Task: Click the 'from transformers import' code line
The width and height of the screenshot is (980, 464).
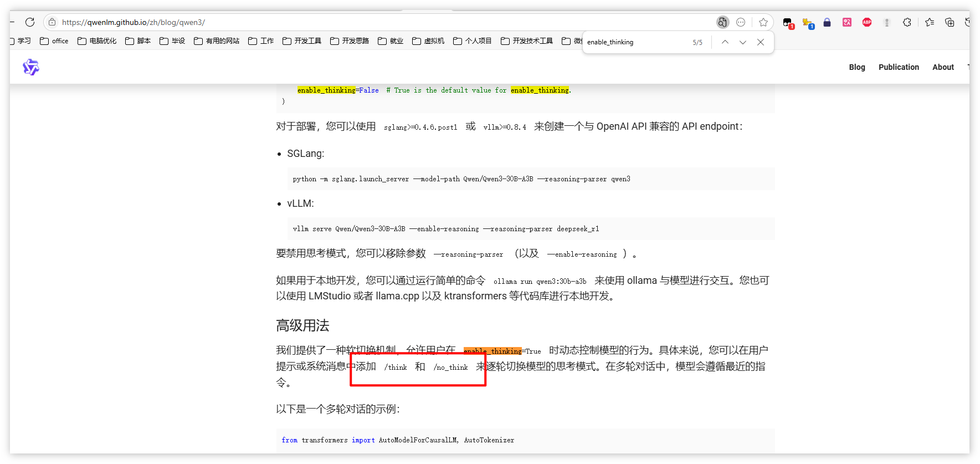Action: [x=398, y=440]
